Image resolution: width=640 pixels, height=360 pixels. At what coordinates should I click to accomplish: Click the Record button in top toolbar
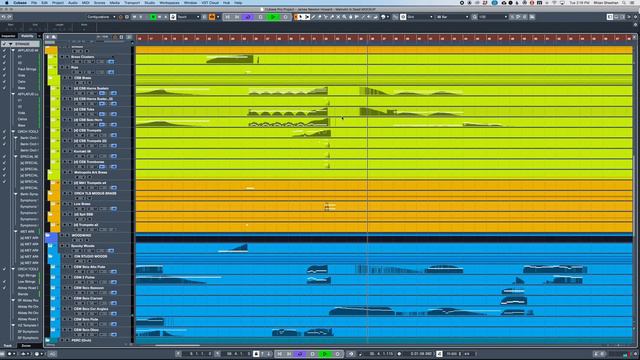click(285, 17)
